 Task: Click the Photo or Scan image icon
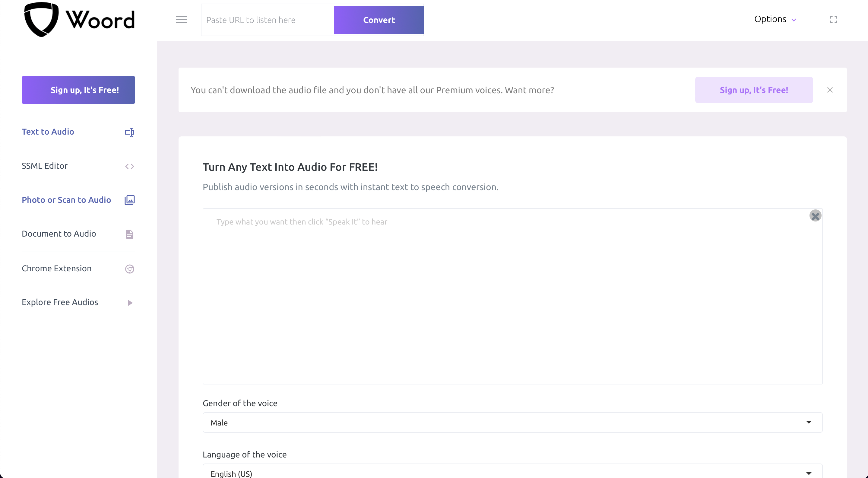[129, 200]
